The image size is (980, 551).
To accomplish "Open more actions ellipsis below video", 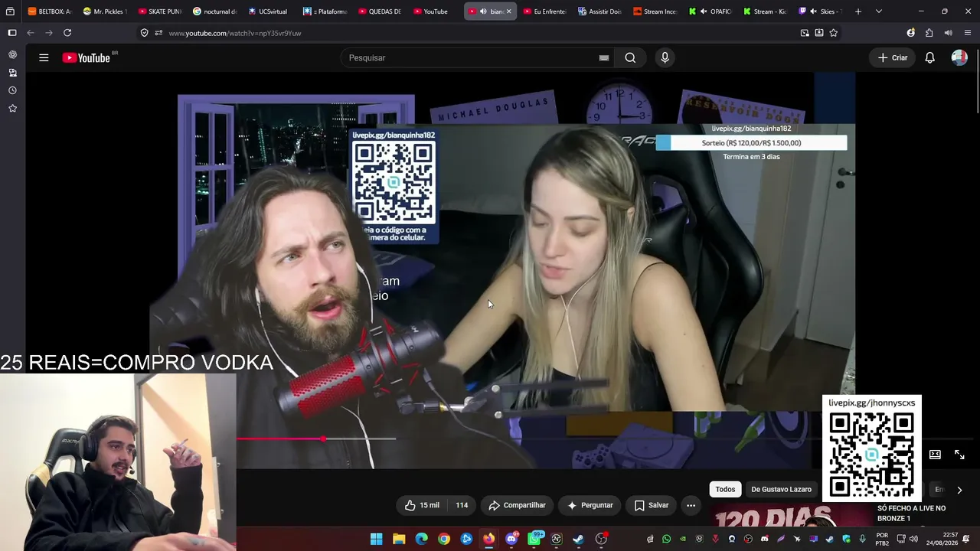I will click(x=691, y=505).
